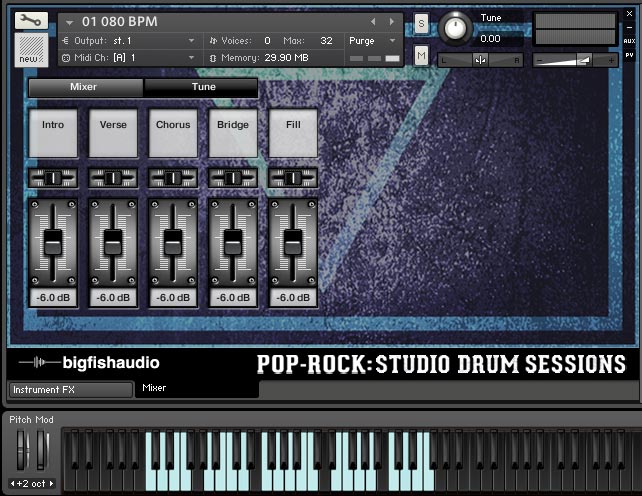The height and width of the screenshot is (496, 642).
Task: Click the bigfishaudio logo
Action: (89, 362)
